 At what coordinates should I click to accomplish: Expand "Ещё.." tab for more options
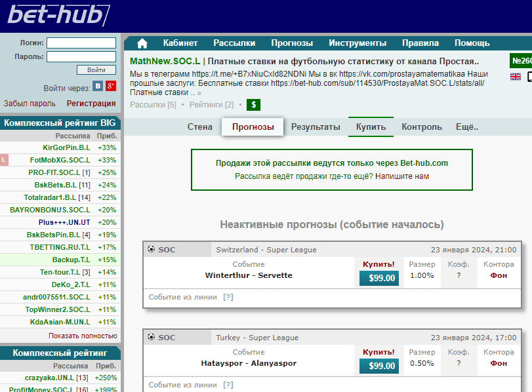click(x=466, y=127)
